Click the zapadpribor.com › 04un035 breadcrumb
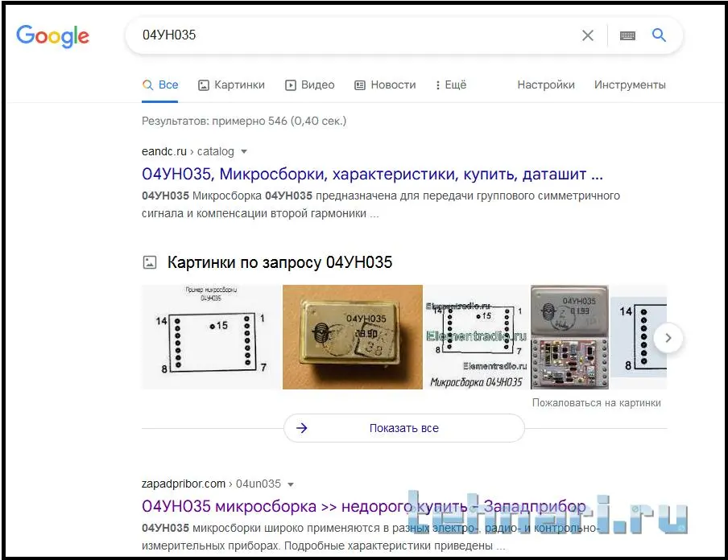Image resolution: width=728 pixels, height=560 pixels. tap(211, 484)
